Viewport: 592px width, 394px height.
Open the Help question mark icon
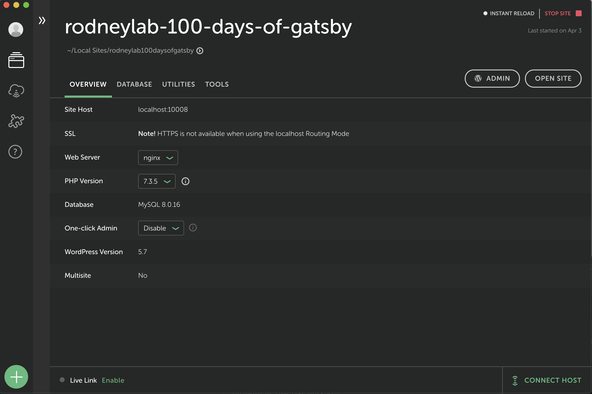pyautogui.click(x=15, y=152)
